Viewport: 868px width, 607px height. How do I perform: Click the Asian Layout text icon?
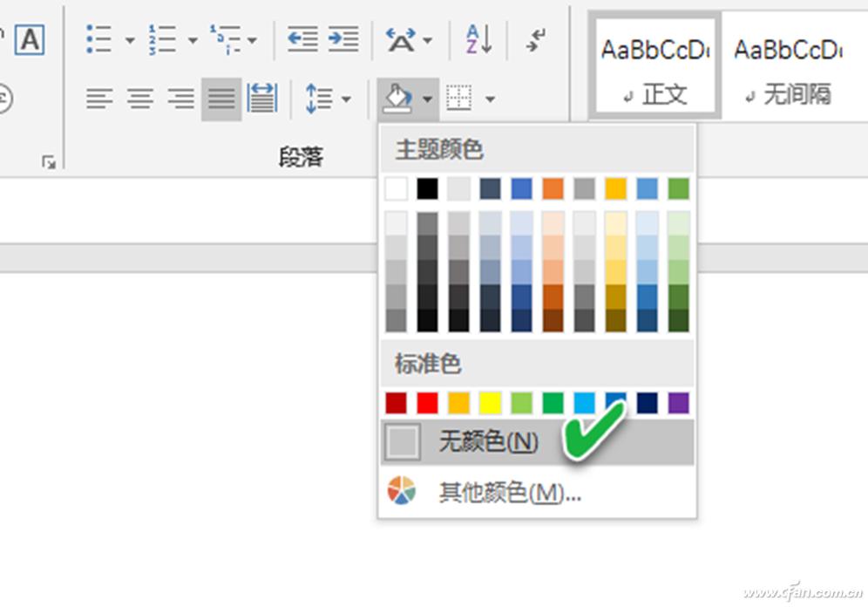coord(400,38)
